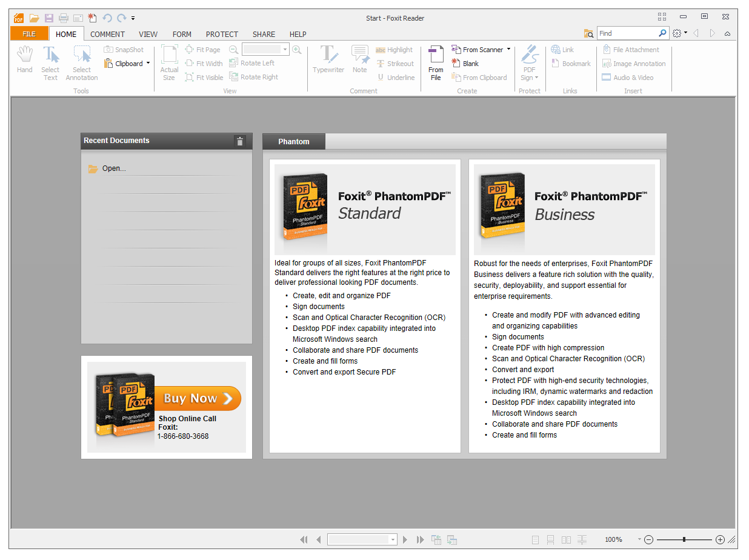The height and width of the screenshot is (560, 749).
Task: Jump to the first page
Action: coord(304,539)
